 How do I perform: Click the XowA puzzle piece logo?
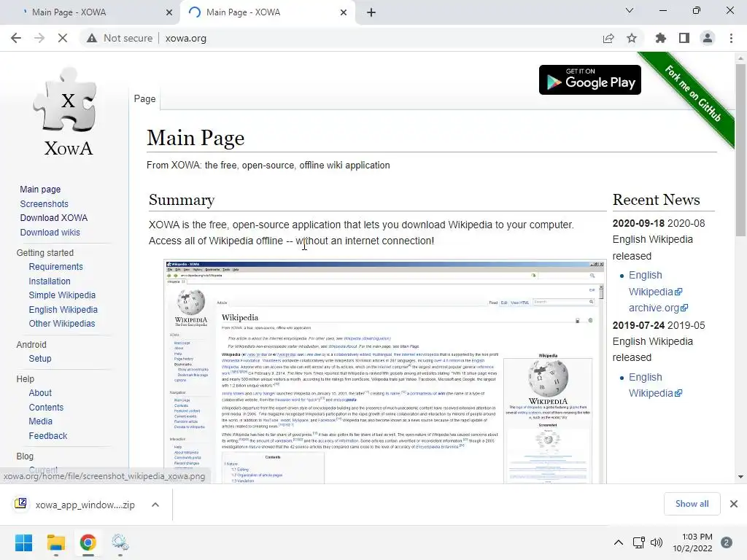point(68,112)
